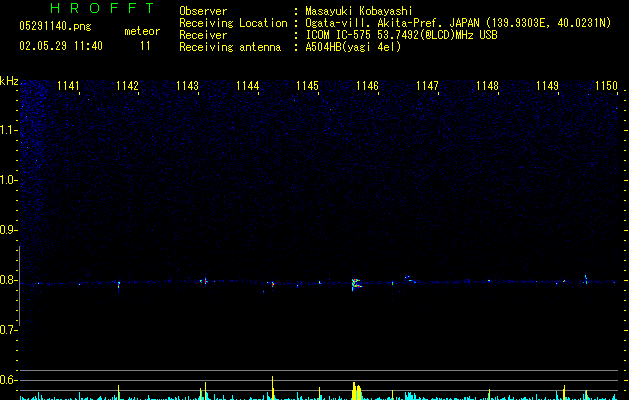Screen dimensions: 629x400
Task: Click the 1143 time axis label
Action: tap(187, 86)
